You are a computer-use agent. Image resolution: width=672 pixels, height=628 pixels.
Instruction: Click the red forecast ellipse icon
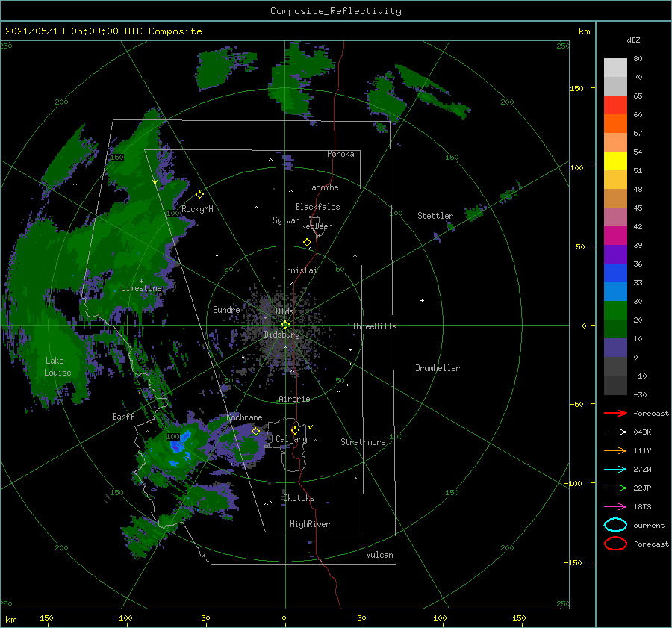615,544
